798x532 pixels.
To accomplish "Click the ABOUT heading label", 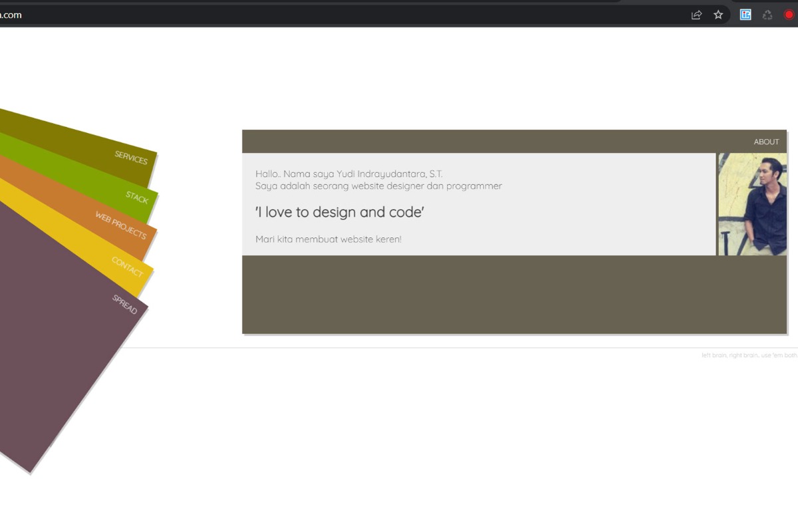I will [766, 142].
